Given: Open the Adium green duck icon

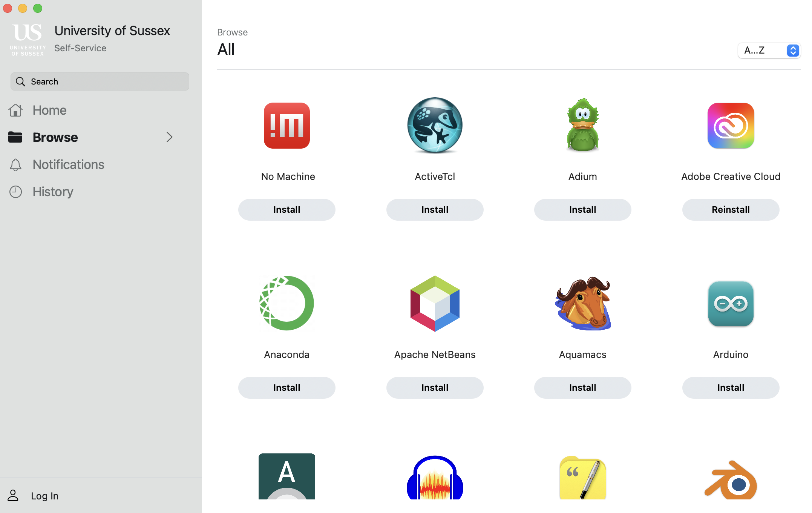Looking at the screenshot, I should coord(582,125).
